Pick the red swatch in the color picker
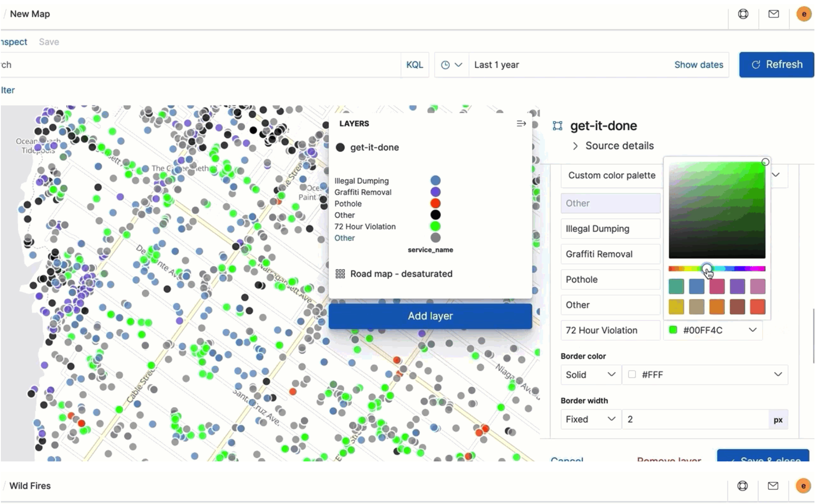Image resolution: width=824 pixels, height=504 pixels. pyautogui.click(x=758, y=307)
